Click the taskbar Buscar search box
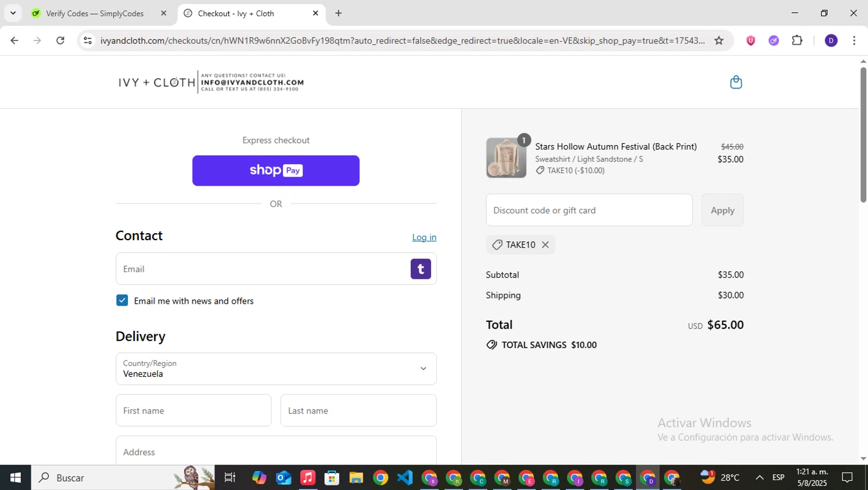Viewport: 868px width, 490px height. [x=123, y=477]
